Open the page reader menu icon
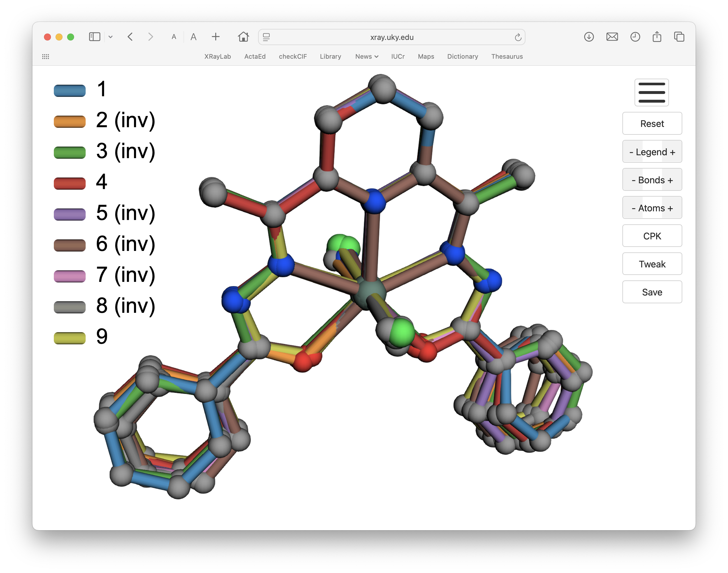The height and width of the screenshot is (573, 728). point(266,37)
